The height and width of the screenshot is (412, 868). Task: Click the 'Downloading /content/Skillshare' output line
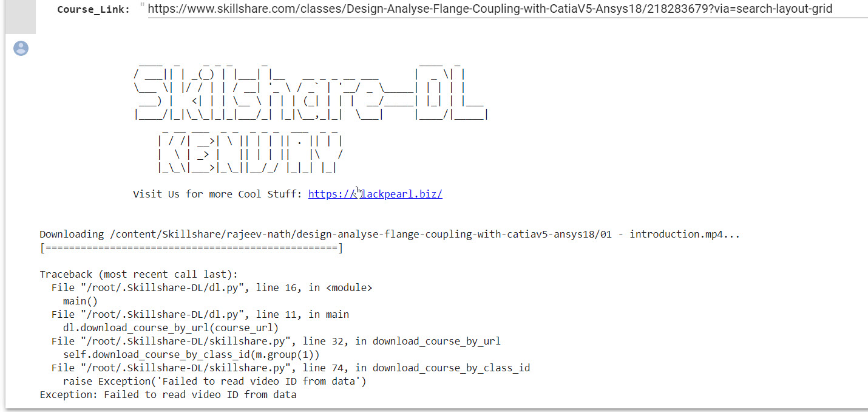390,235
